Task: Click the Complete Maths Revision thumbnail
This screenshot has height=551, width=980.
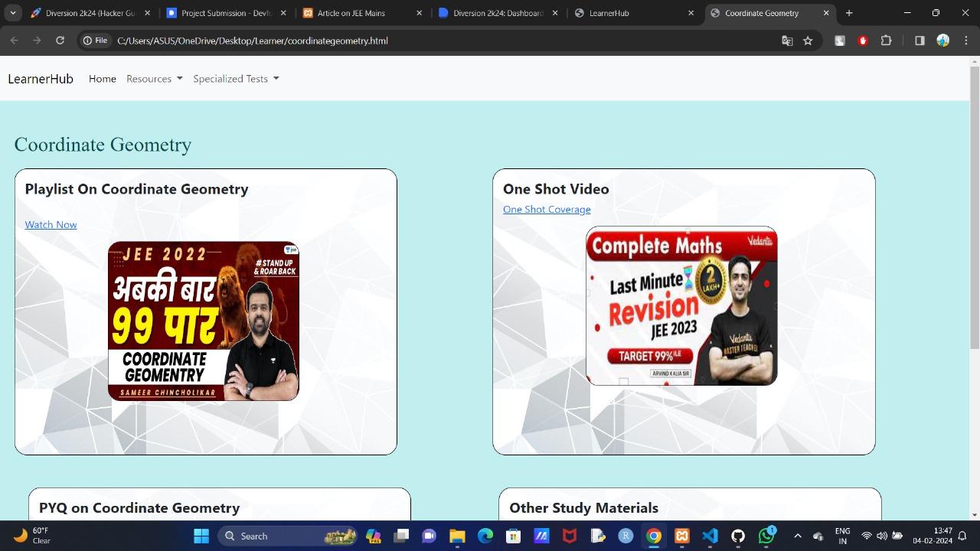Action: pos(681,305)
